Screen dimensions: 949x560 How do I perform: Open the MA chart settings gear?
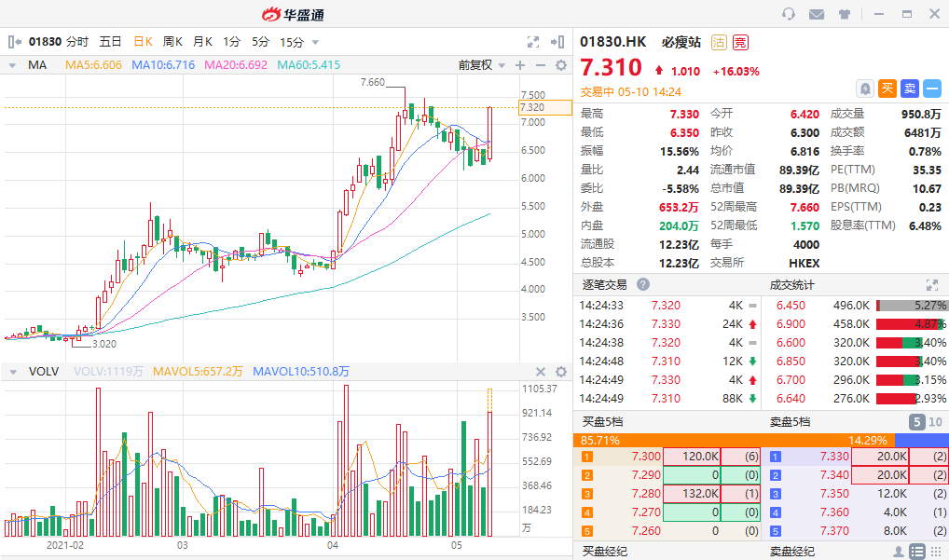tap(561, 65)
